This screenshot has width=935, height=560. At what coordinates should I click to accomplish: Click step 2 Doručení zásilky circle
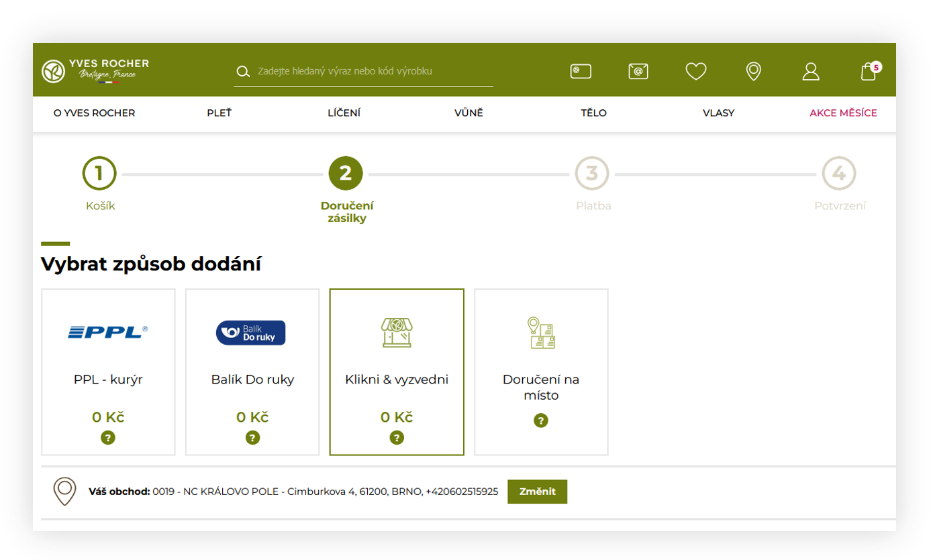tap(346, 173)
